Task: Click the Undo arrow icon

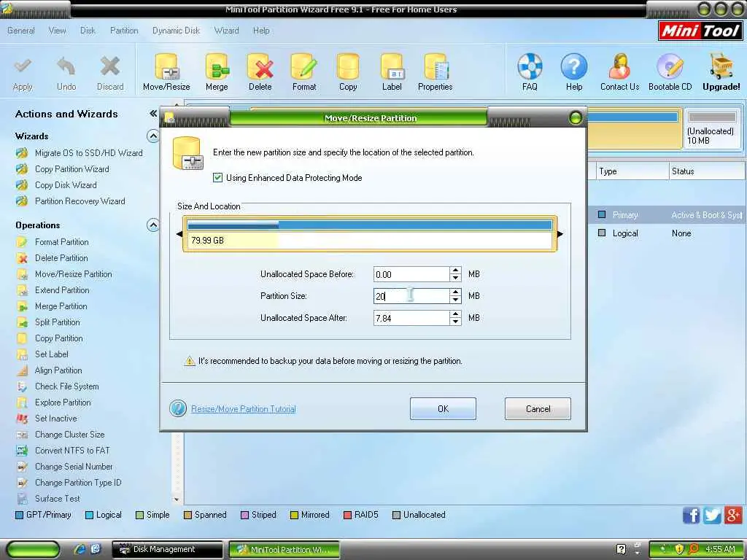Action: (66, 66)
